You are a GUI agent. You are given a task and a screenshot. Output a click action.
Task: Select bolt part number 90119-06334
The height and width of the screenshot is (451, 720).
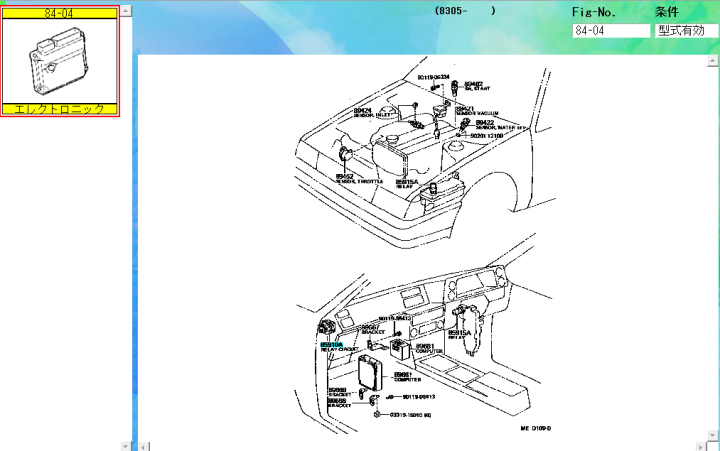433,77
